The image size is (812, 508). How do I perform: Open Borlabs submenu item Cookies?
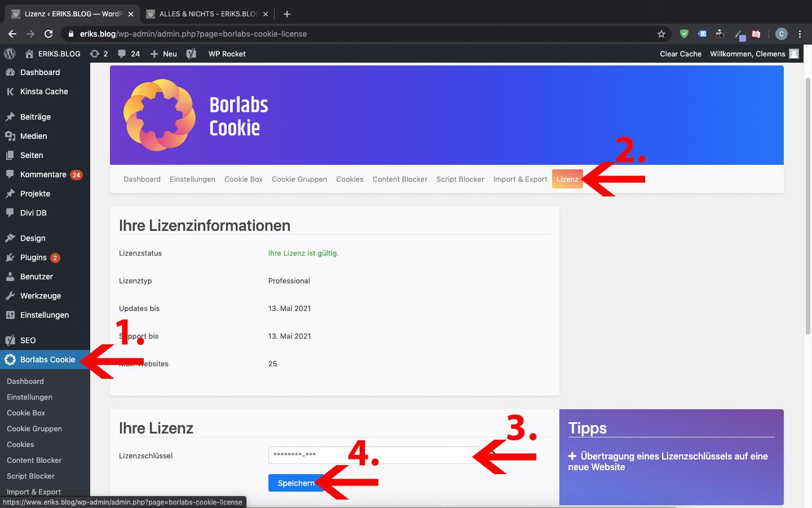[20, 444]
